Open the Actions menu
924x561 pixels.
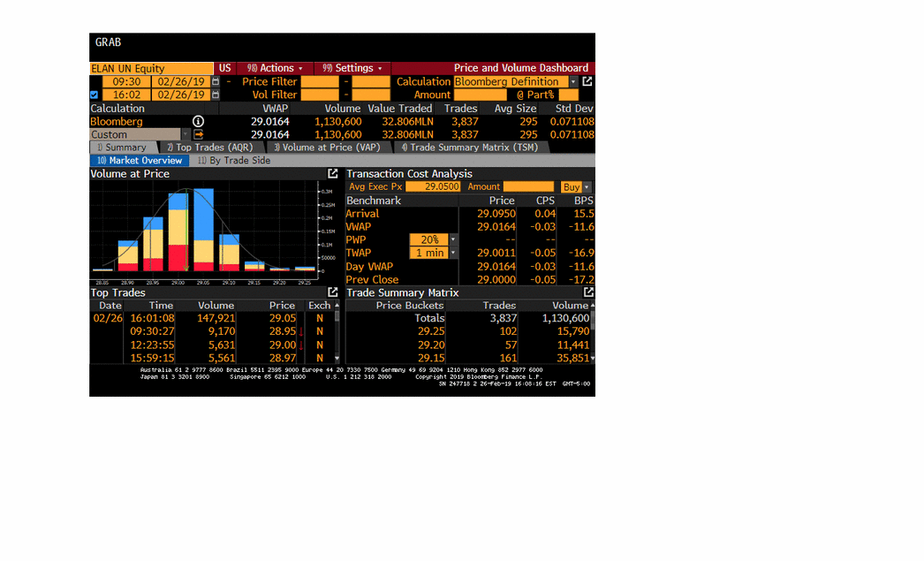coord(275,68)
